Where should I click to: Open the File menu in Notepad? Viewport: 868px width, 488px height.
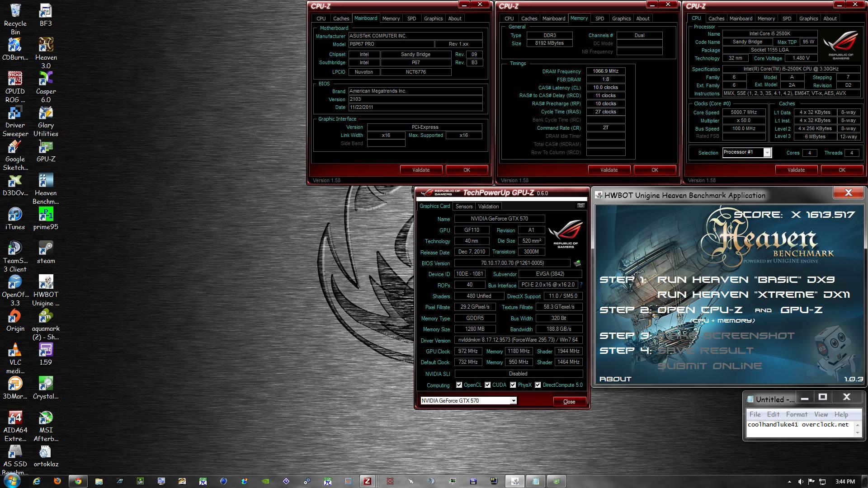point(755,414)
